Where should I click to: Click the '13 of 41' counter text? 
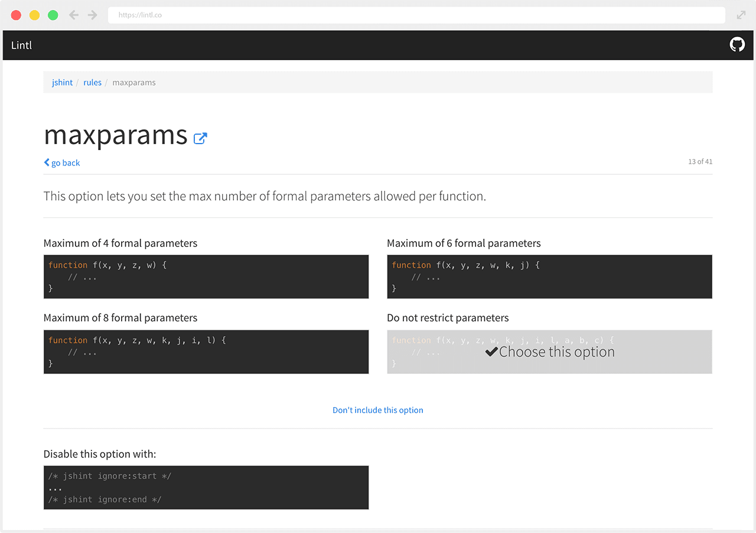pyautogui.click(x=700, y=161)
